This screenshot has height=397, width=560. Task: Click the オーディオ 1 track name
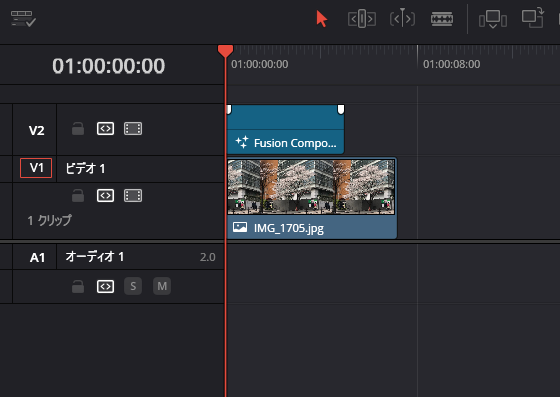click(x=95, y=257)
